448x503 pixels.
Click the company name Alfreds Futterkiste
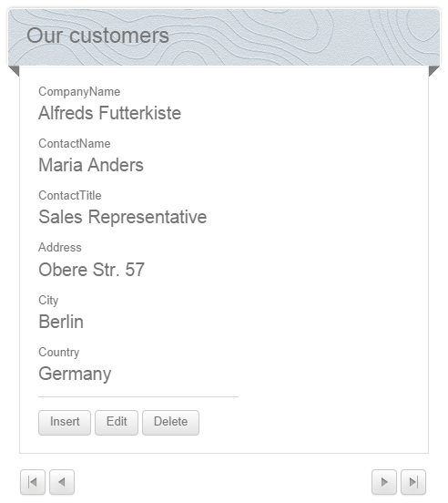click(110, 113)
